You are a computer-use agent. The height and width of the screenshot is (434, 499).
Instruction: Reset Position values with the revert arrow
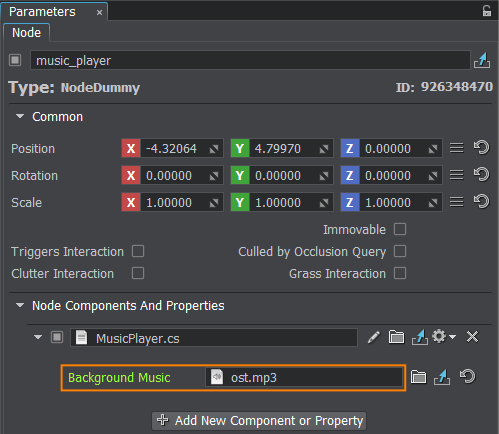pos(481,148)
